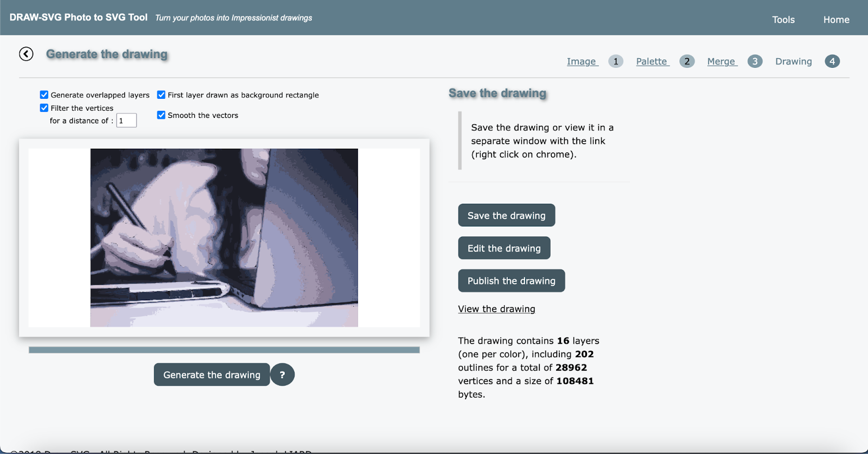868x454 pixels.
Task: Open the View the drawing link
Action: (x=496, y=309)
